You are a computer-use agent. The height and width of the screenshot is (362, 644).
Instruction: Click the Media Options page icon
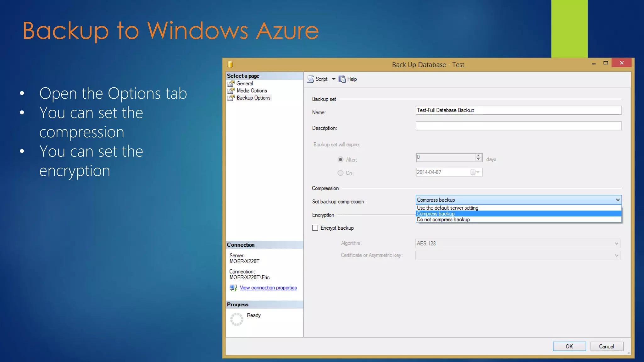click(231, 91)
